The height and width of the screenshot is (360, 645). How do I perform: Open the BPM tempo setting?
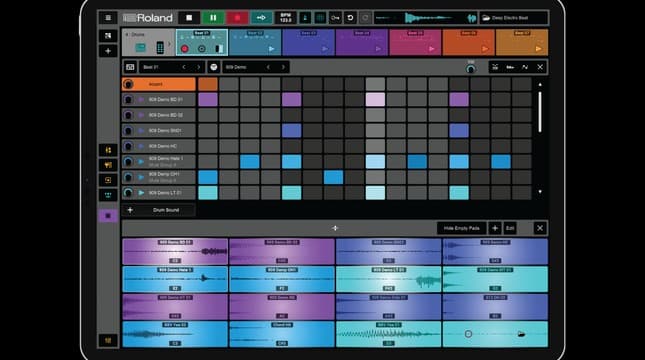pos(285,18)
